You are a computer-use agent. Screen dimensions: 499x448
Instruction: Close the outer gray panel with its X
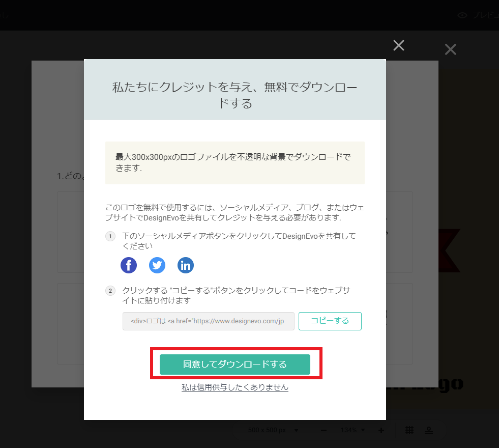click(451, 49)
